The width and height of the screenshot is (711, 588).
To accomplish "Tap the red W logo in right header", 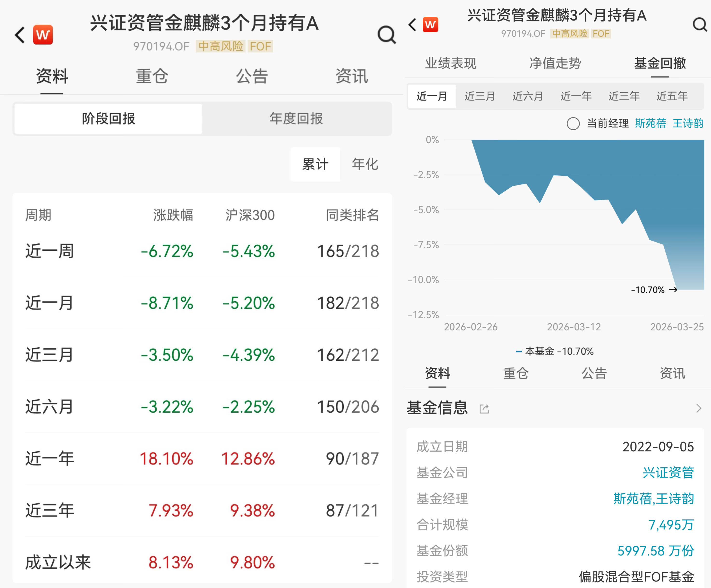I will [430, 25].
